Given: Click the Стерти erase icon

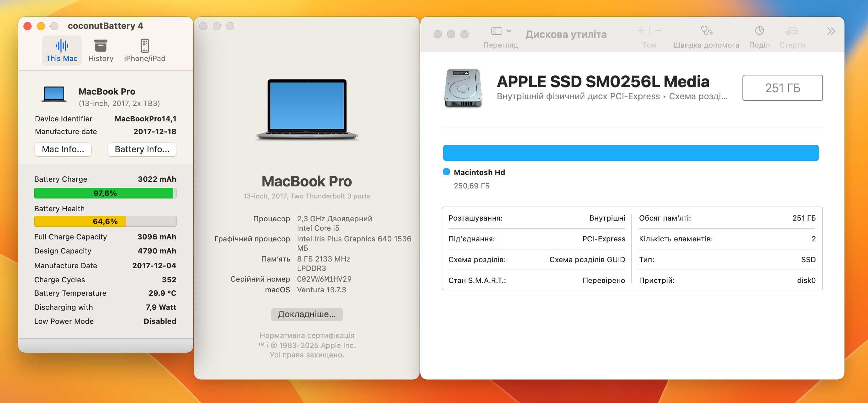Looking at the screenshot, I should 792,31.
